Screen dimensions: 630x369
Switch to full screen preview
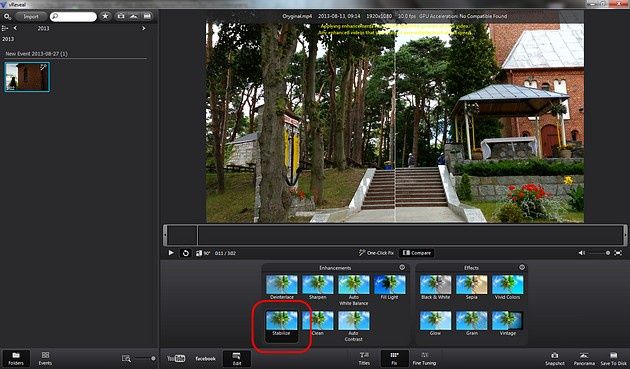pyautogui.click(x=618, y=253)
